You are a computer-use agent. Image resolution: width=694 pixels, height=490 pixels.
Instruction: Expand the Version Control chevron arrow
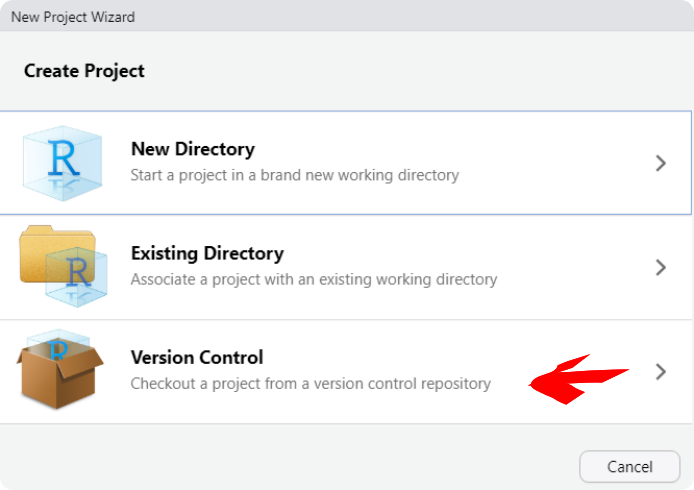coord(661,372)
